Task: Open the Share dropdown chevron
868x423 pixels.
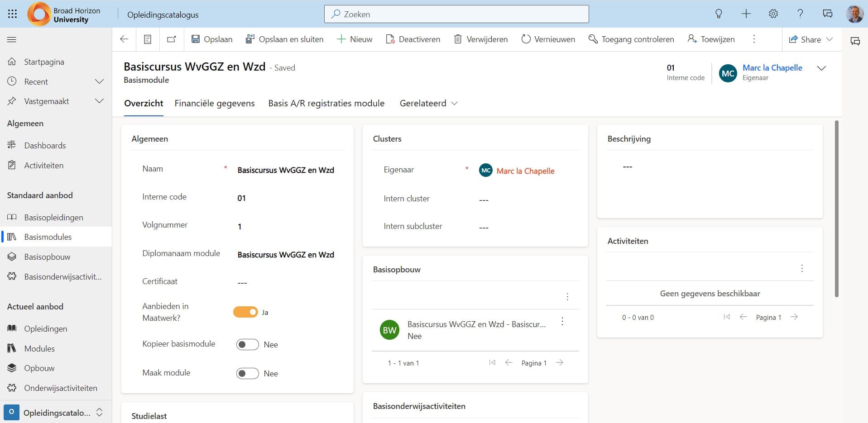Action: [830, 39]
